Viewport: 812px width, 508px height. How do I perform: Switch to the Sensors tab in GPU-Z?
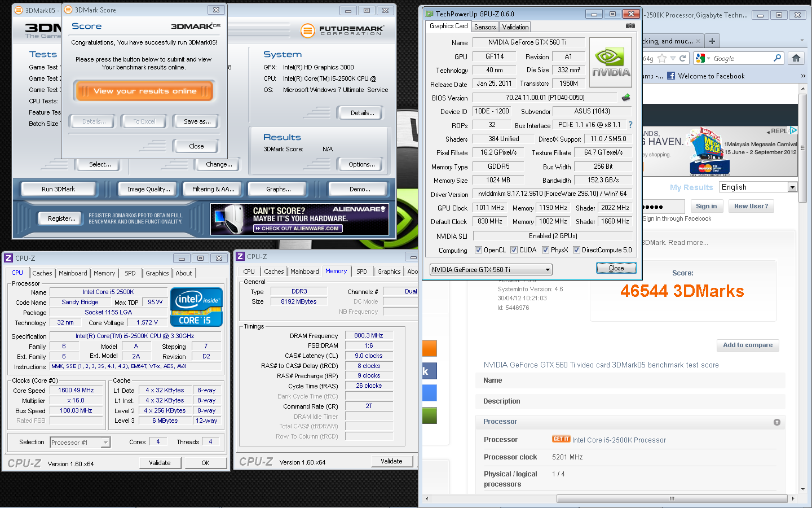coord(485,27)
